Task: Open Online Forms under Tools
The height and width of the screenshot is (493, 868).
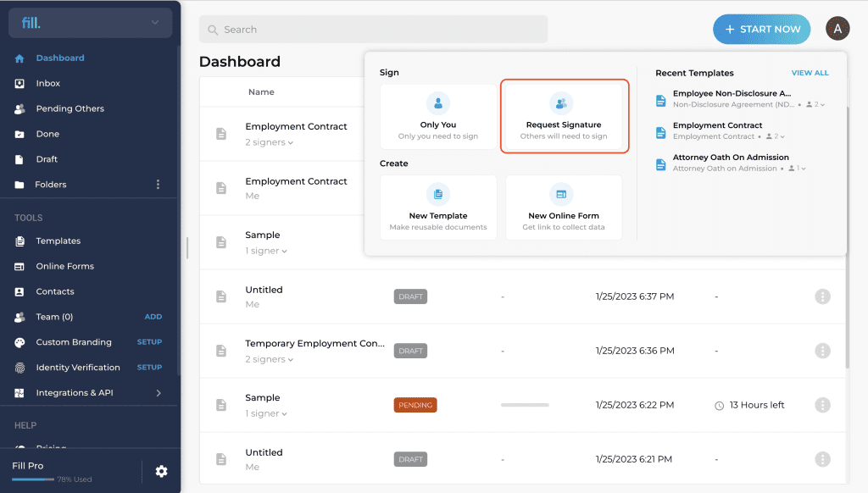Action: (64, 267)
